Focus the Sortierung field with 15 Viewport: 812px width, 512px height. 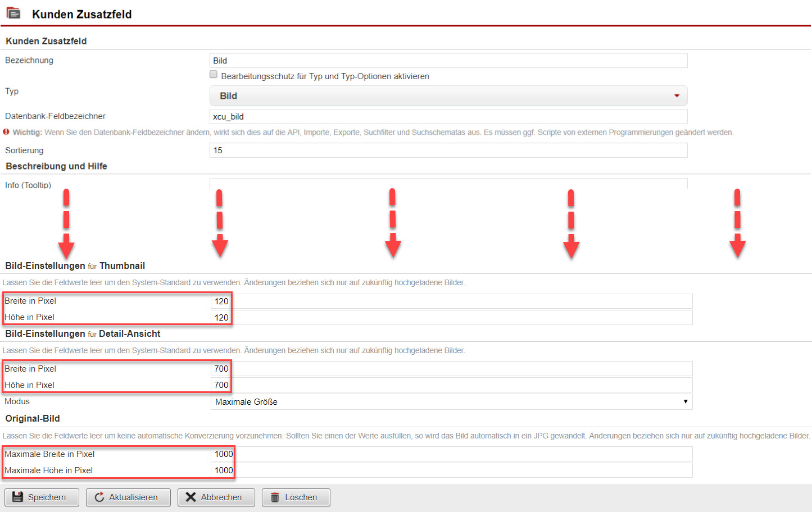448,150
